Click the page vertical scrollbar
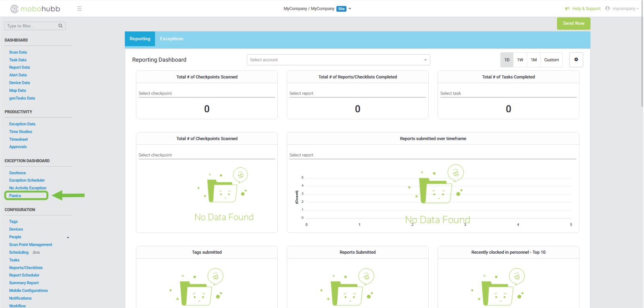 click(x=642, y=60)
